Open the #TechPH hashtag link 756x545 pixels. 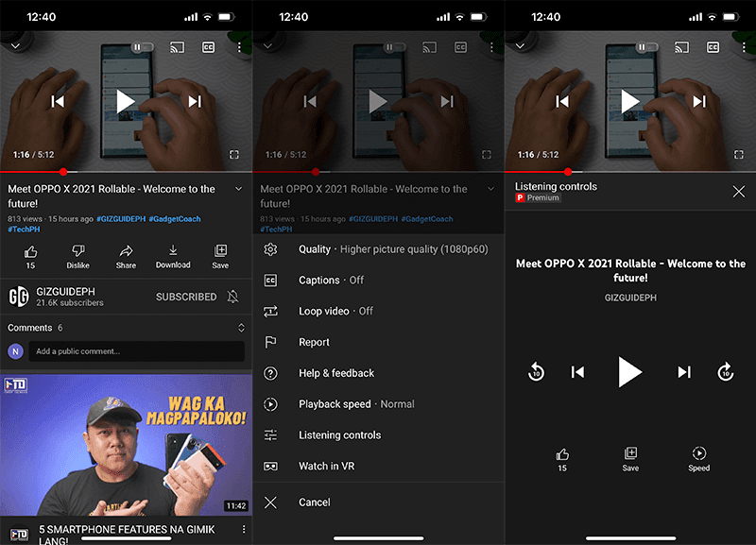(25, 230)
